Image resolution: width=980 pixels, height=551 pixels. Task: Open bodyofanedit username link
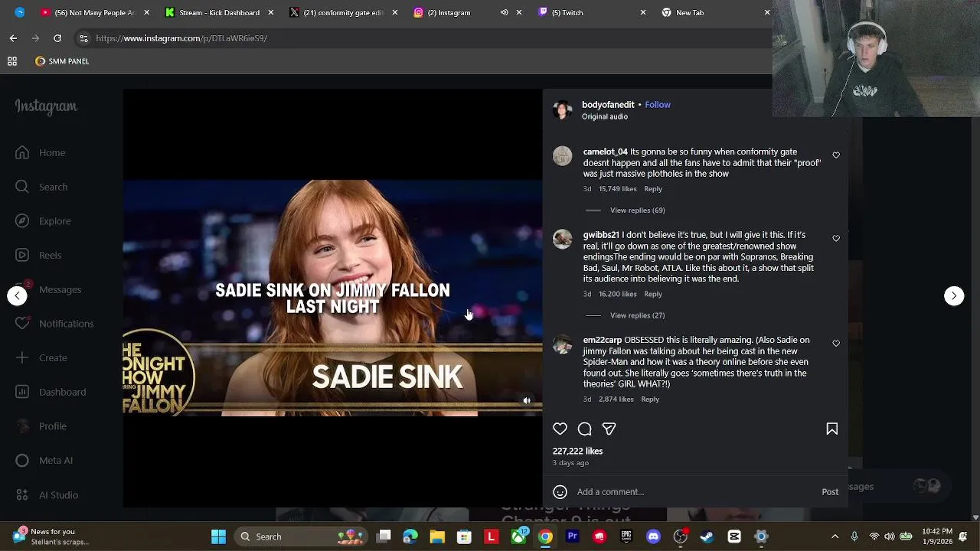608,105
